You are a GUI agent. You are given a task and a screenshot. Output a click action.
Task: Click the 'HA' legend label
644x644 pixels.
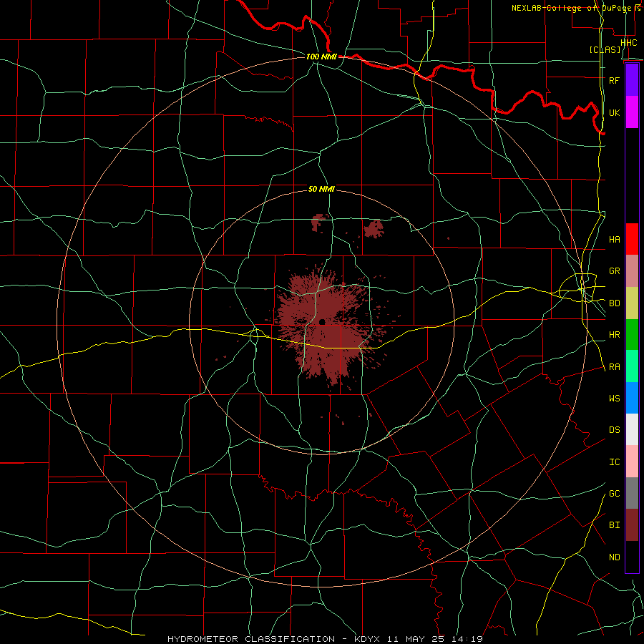pyautogui.click(x=614, y=240)
